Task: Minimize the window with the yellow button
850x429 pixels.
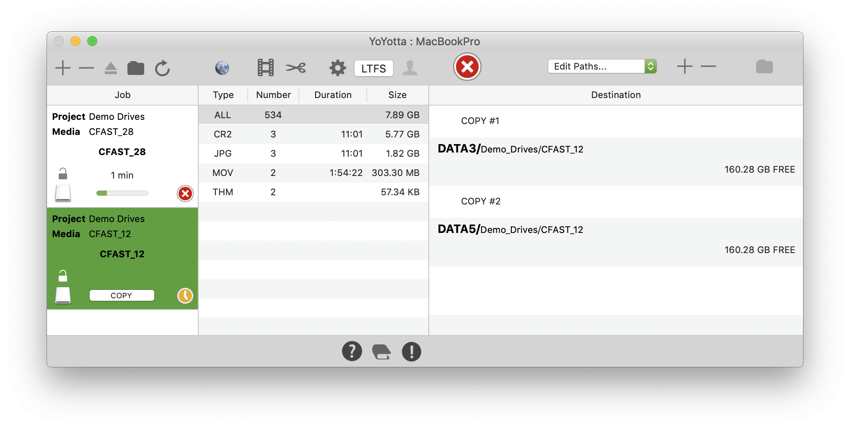Action: (75, 41)
